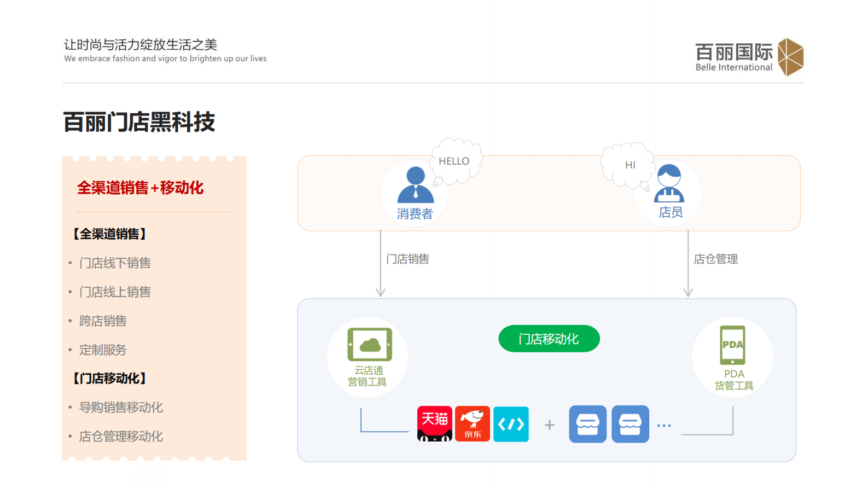Viewport: 868px width, 488px height.
Task: Click the cyan code brackets icon
Action: click(511, 424)
